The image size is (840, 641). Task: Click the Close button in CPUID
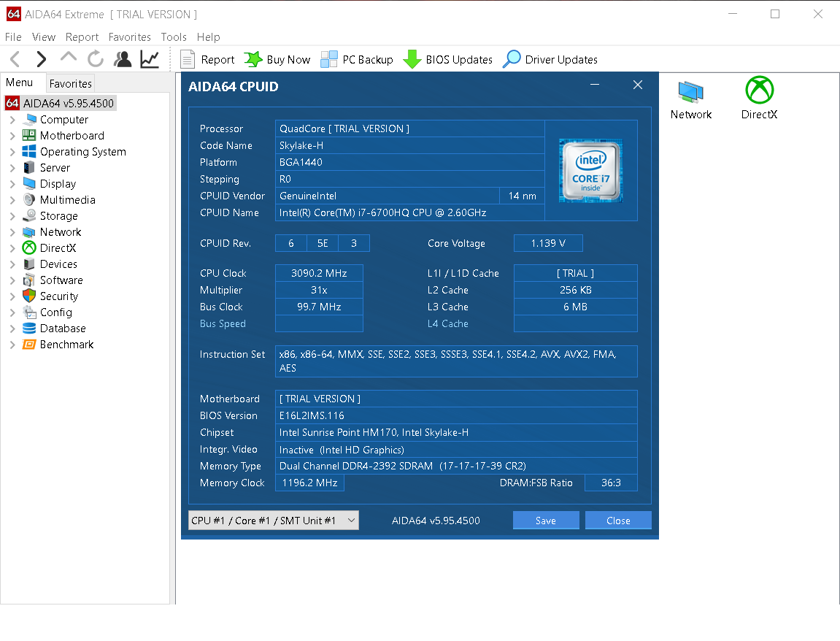618,521
